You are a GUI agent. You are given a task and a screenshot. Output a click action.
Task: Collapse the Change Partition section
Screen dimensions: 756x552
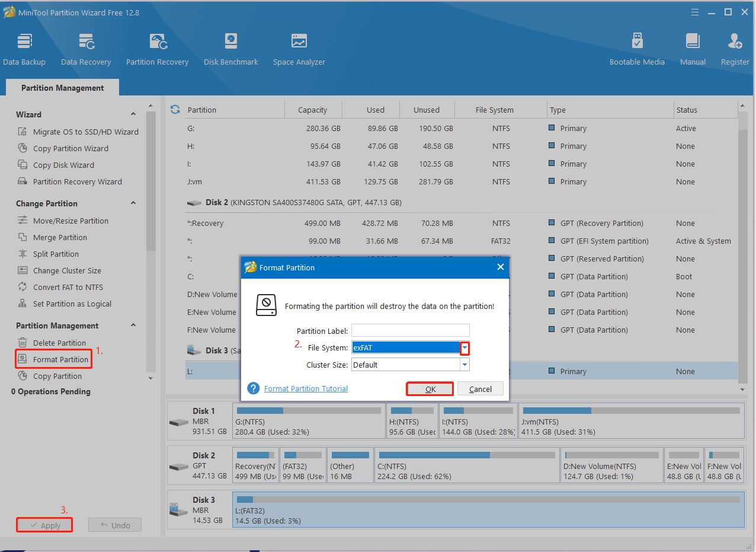(x=133, y=203)
